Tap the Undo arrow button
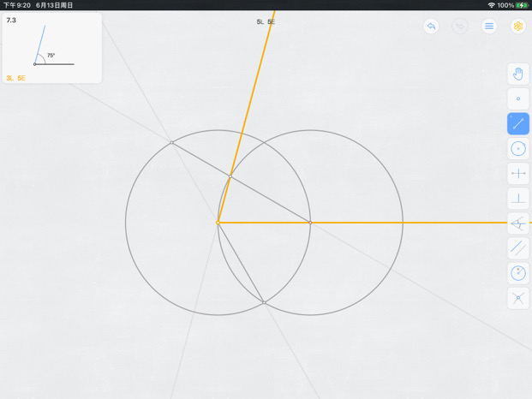This screenshot has height=399, width=532. tap(431, 26)
